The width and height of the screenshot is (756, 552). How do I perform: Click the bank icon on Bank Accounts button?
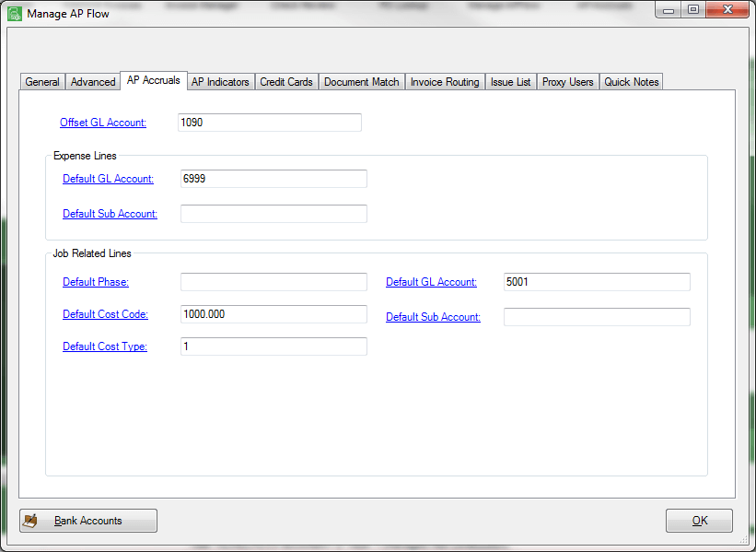[x=32, y=520]
